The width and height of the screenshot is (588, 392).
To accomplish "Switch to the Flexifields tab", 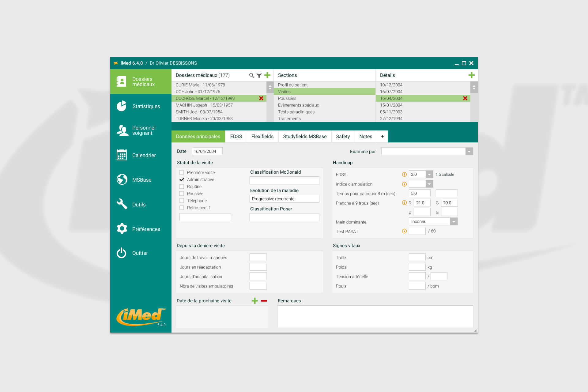I will pos(262,137).
